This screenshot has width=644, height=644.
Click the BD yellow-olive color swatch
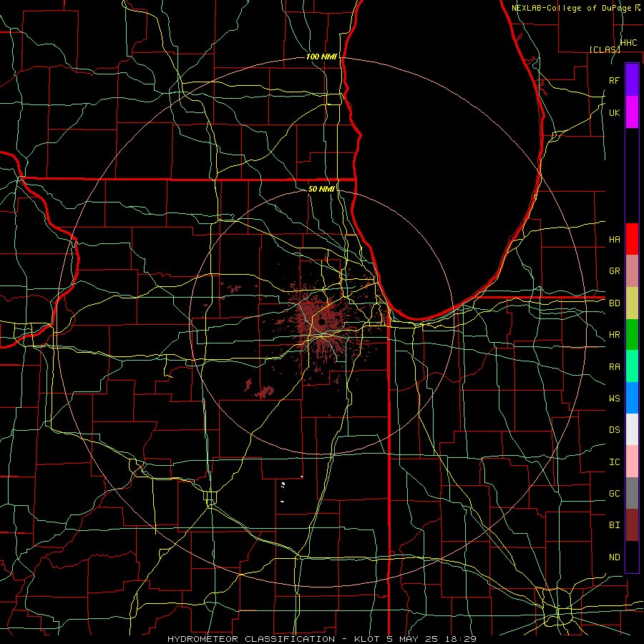coord(632,303)
